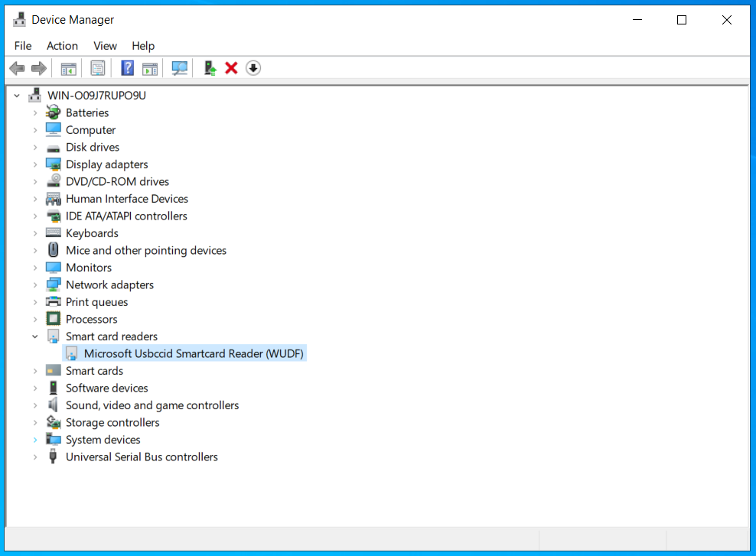Expand the Universal Serial Bus controllers chevron
Screen dimensions: 756x556
(x=34, y=457)
